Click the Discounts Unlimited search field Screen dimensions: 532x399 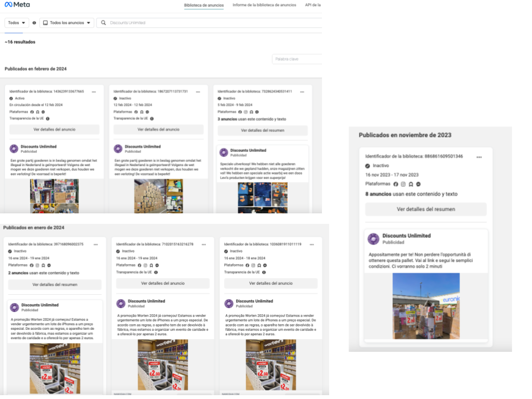point(211,23)
